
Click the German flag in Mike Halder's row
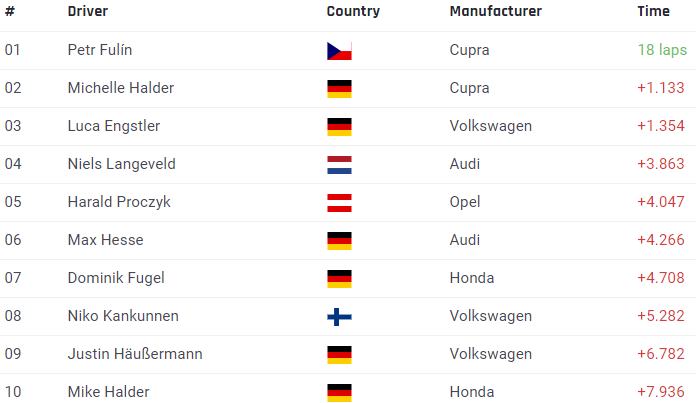click(x=339, y=393)
